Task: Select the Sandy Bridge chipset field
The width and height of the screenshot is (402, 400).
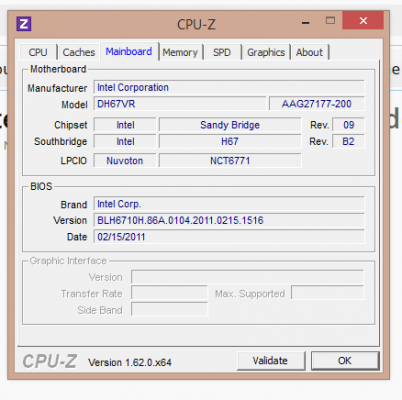Action: click(x=230, y=125)
